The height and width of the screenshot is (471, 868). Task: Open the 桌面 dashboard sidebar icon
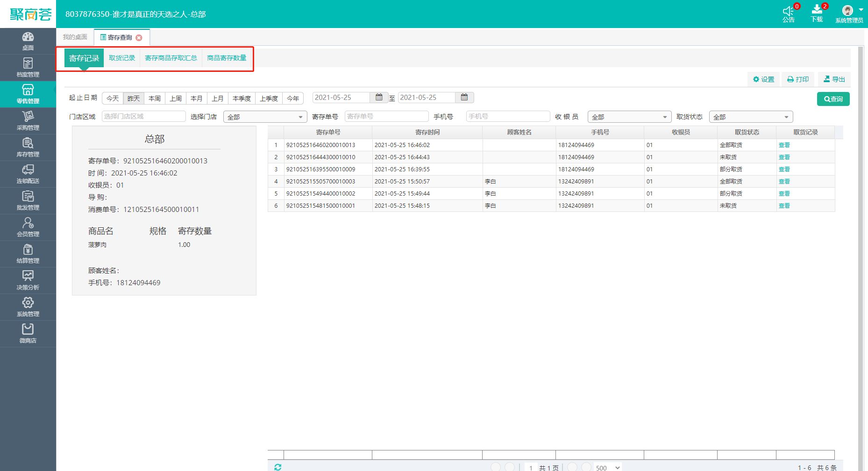click(28, 41)
